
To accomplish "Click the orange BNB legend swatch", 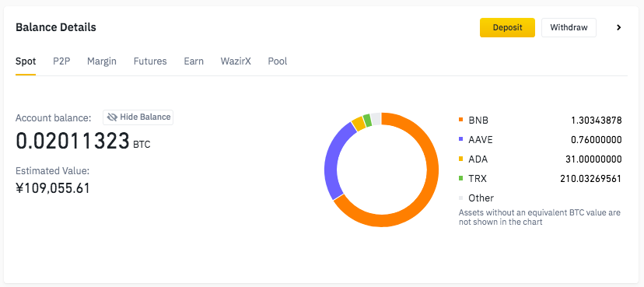I will [460, 121].
